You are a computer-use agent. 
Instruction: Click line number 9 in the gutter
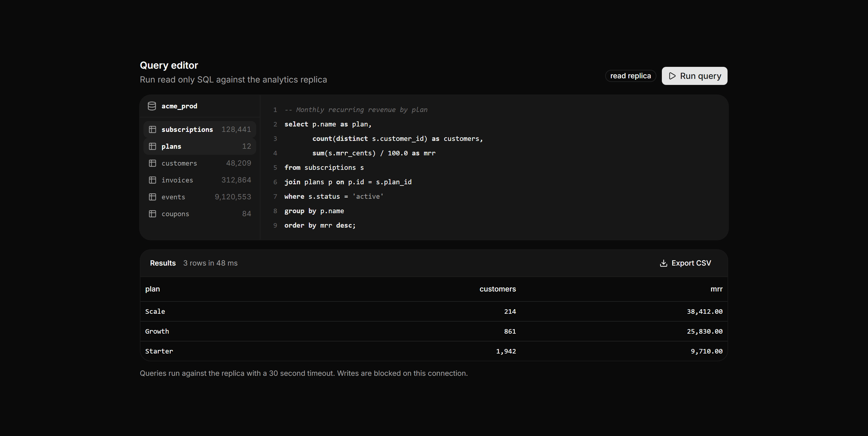[x=275, y=226]
